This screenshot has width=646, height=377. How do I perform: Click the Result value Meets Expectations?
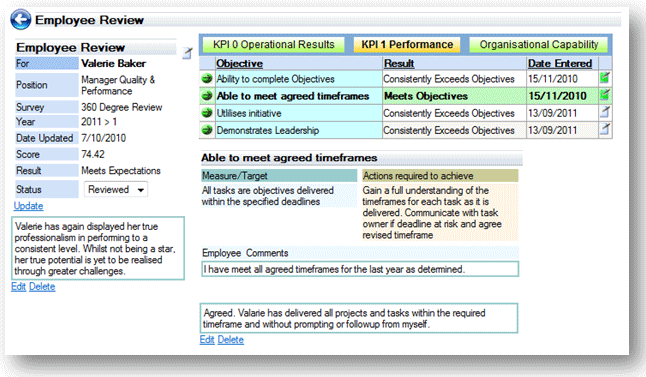click(x=121, y=171)
